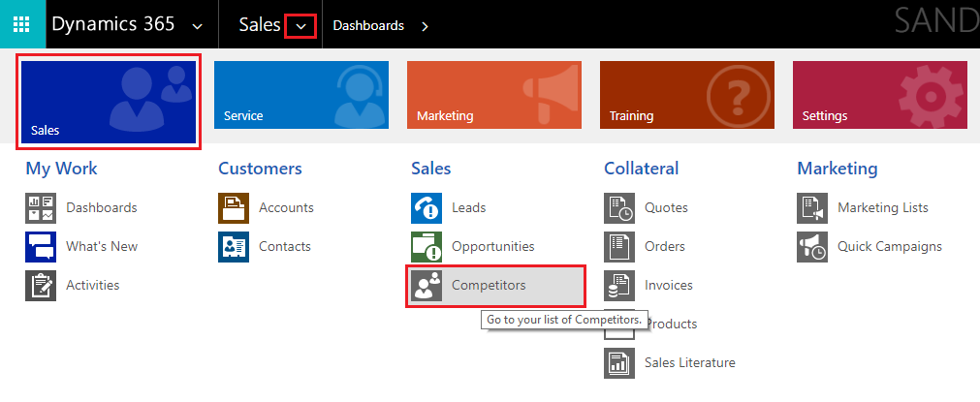Click the Sales group heading
Image resolution: width=980 pixels, height=402 pixels.
(x=430, y=169)
